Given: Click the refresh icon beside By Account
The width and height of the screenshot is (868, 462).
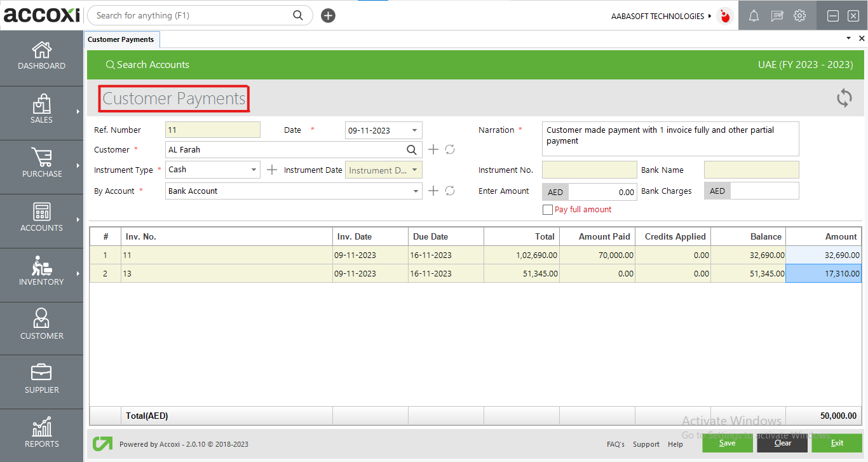Looking at the screenshot, I should tap(450, 191).
